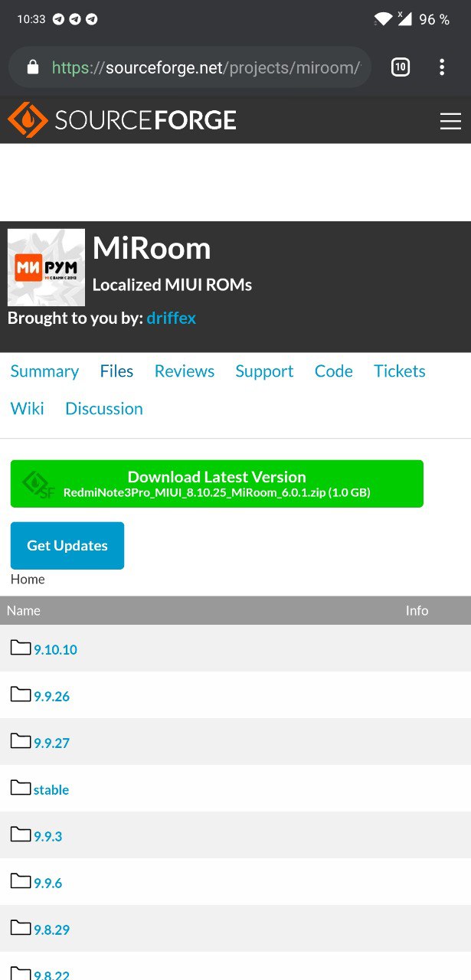Tap the 96 % battery status text
471x980 pixels.
tap(434, 19)
